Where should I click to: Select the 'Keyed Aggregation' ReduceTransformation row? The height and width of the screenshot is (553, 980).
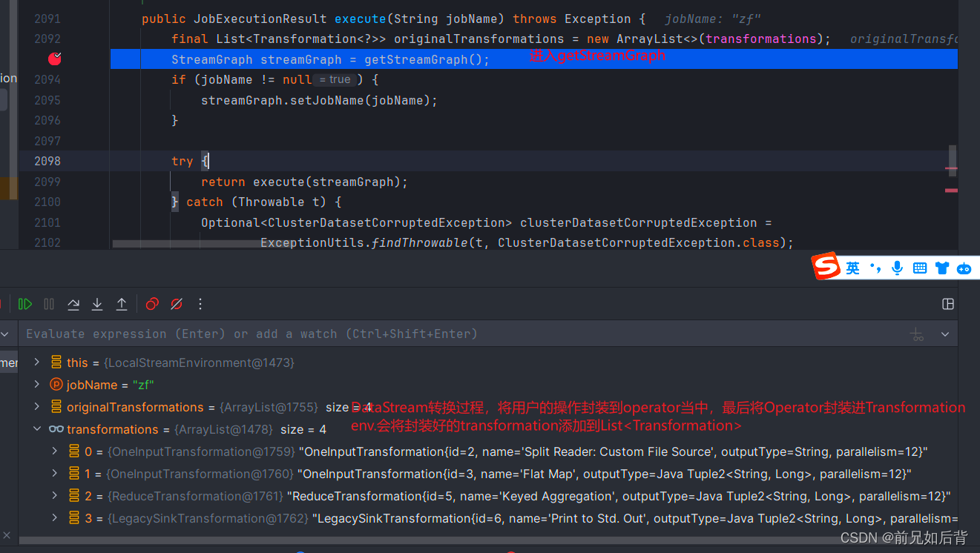[x=488, y=496]
